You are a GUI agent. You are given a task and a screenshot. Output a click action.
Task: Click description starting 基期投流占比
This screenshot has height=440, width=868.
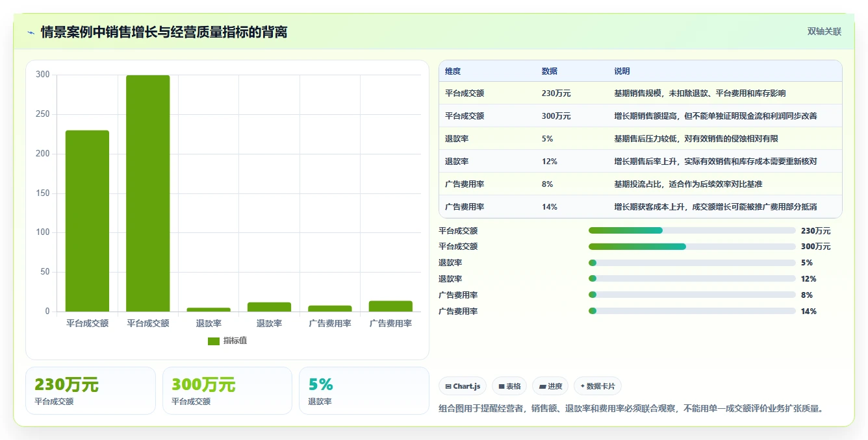point(688,184)
